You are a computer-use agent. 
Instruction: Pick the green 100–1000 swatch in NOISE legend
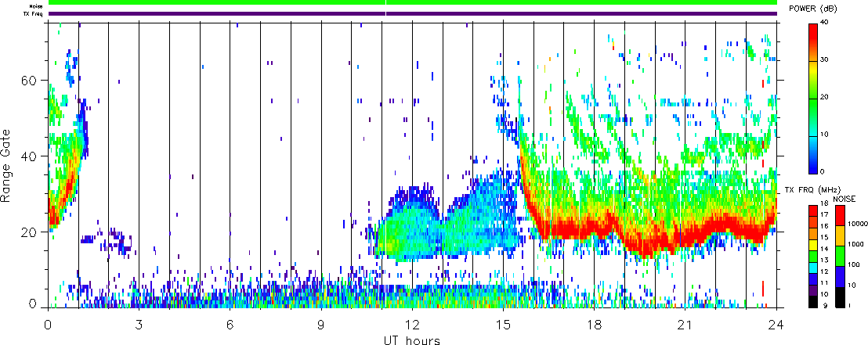point(839,256)
